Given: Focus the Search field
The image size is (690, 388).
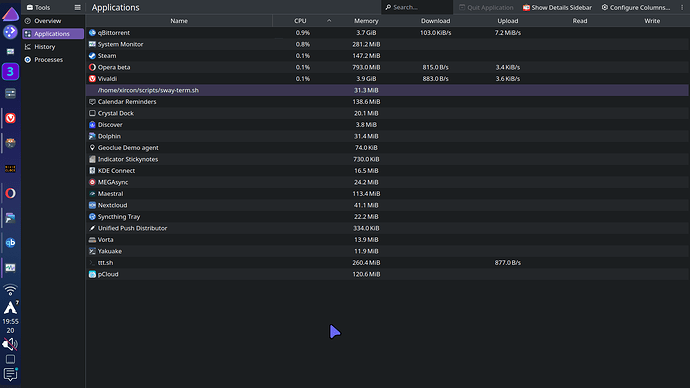Looking at the screenshot, I should pos(416,7).
